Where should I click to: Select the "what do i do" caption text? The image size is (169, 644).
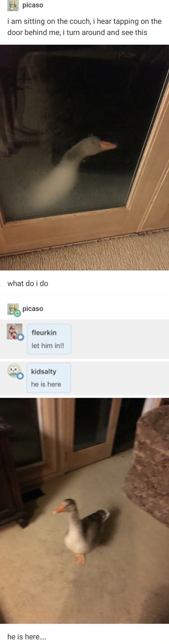[28, 283]
